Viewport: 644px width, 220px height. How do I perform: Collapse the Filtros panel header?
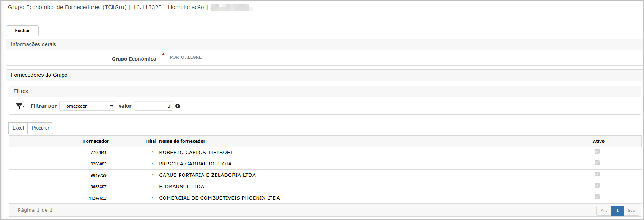point(325,92)
